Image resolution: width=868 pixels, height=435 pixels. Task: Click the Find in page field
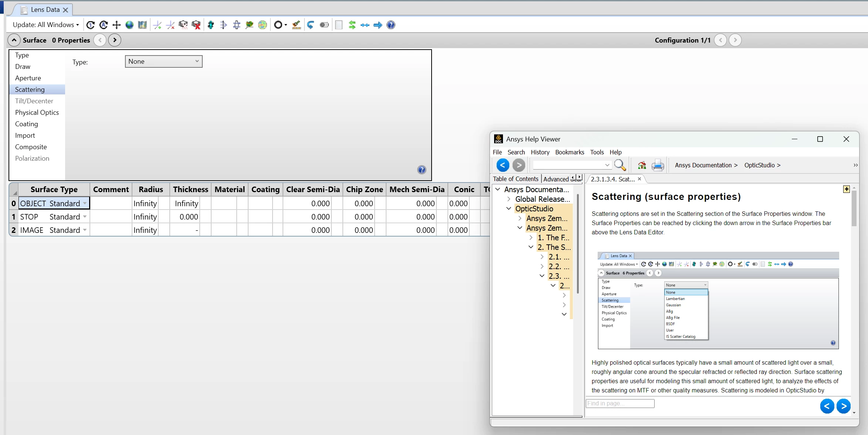(x=620, y=403)
